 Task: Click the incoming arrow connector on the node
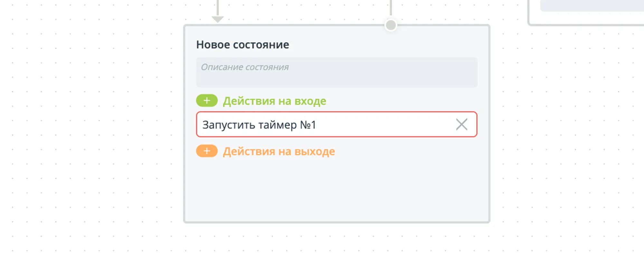click(218, 18)
